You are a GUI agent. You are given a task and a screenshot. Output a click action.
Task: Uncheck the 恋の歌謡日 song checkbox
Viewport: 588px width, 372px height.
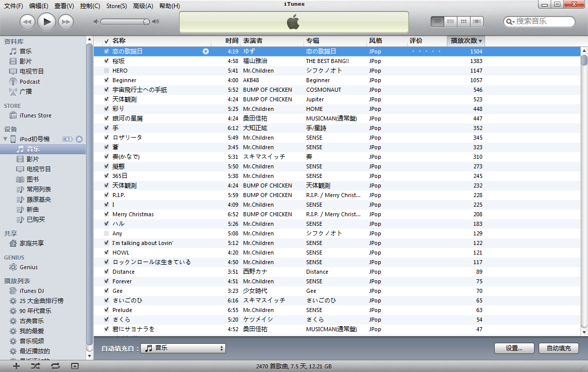click(x=106, y=51)
